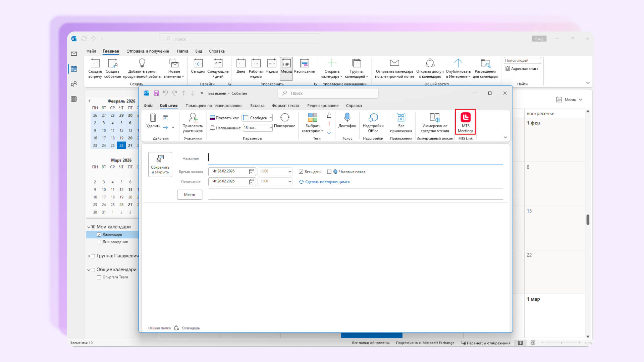The height and width of the screenshot is (362, 644).
Task: Click Сохранить и закрыть button
Action: (x=160, y=164)
